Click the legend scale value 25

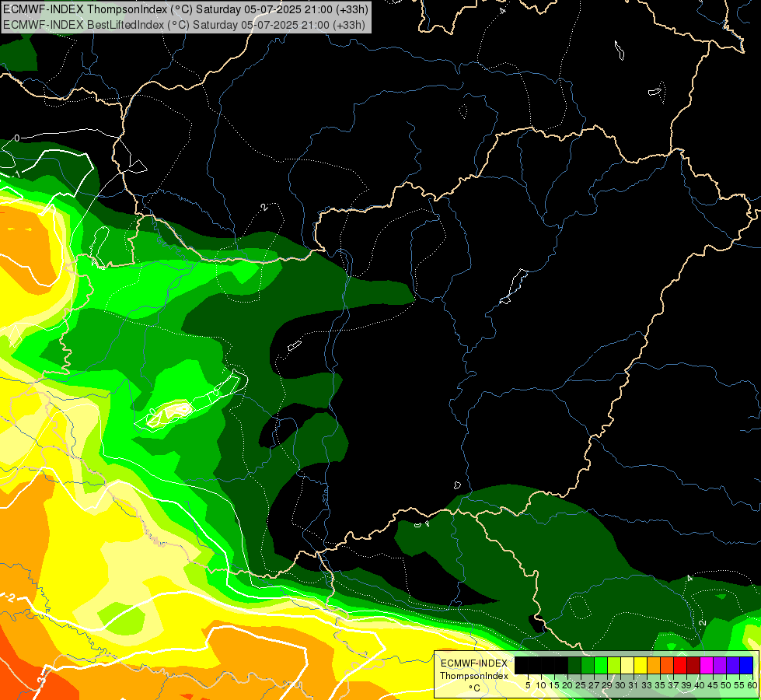point(581,685)
